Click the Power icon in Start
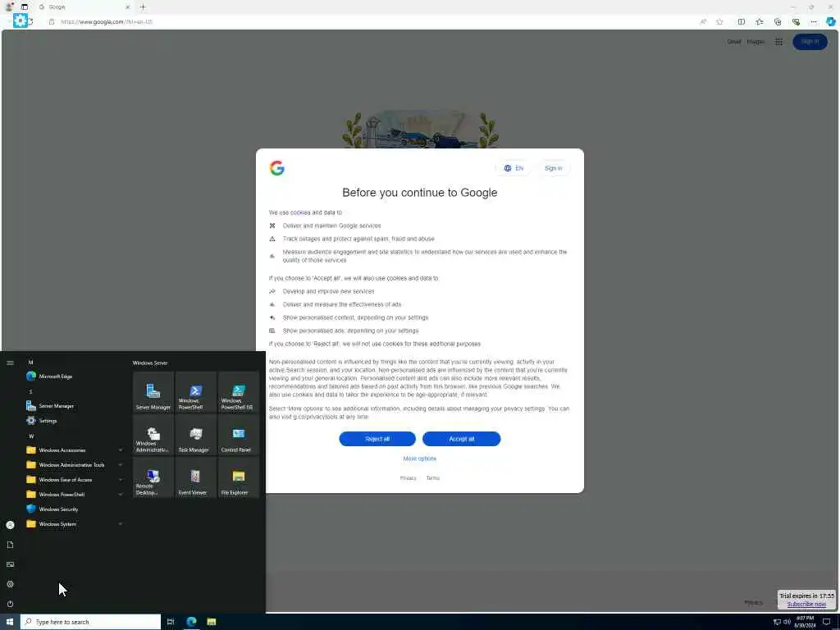This screenshot has height=630, width=840. point(10,605)
